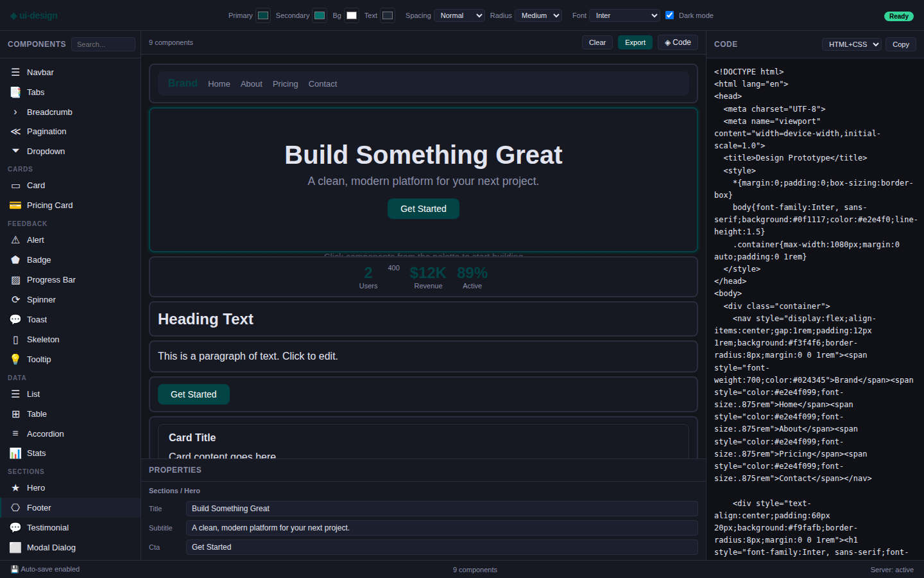The image size is (924, 578).
Task: Open the Spacing dropdown set to Normal
Action: [x=459, y=15]
